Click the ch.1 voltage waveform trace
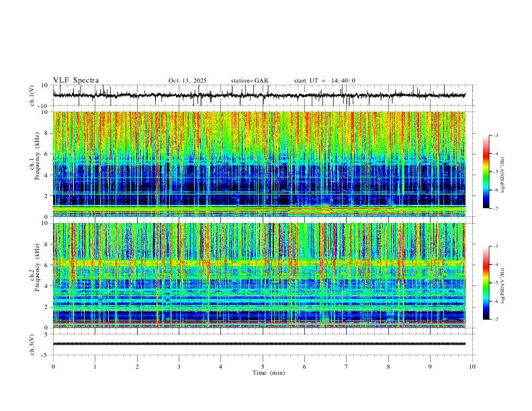 tap(259, 95)
